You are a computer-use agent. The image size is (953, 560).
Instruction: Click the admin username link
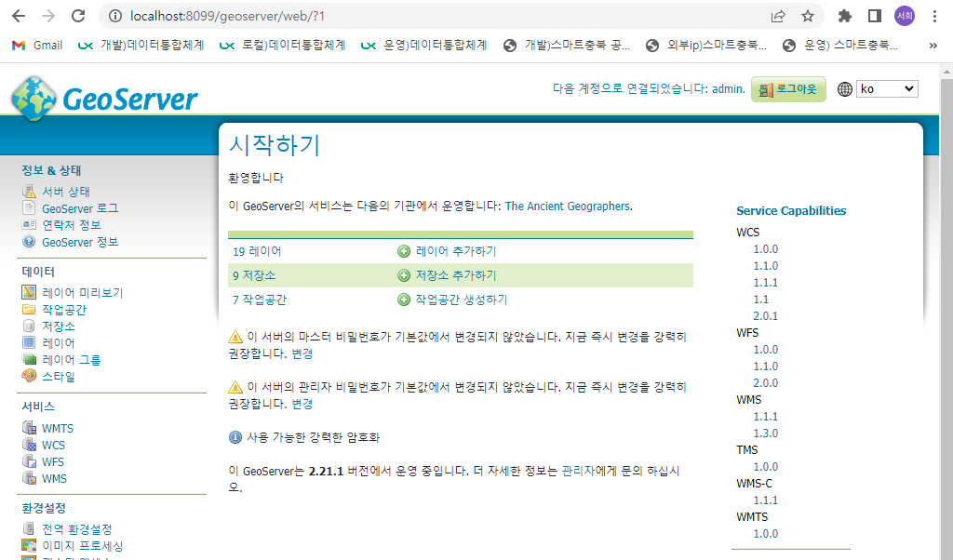click(728, 88)
